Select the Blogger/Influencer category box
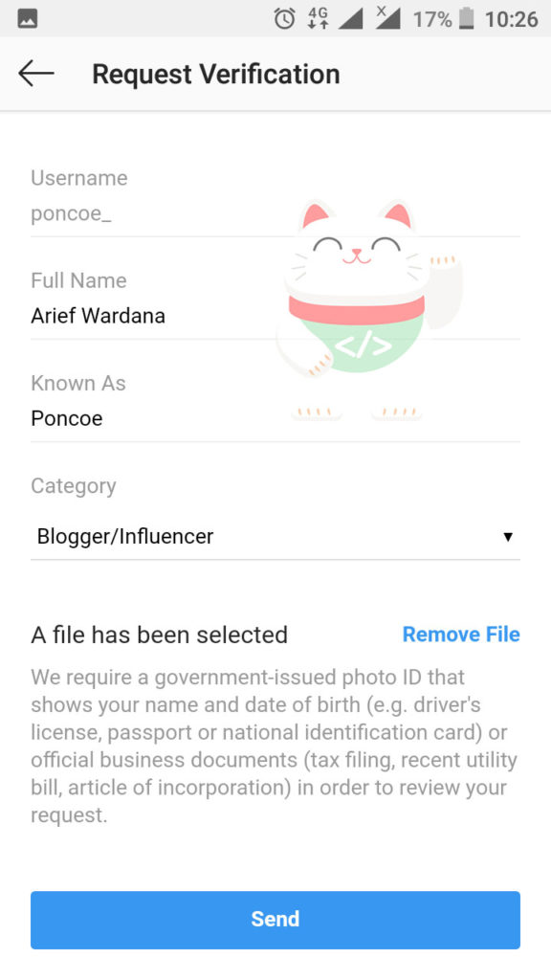This screenshot has height=980, width=551. [x=275, y=536]
